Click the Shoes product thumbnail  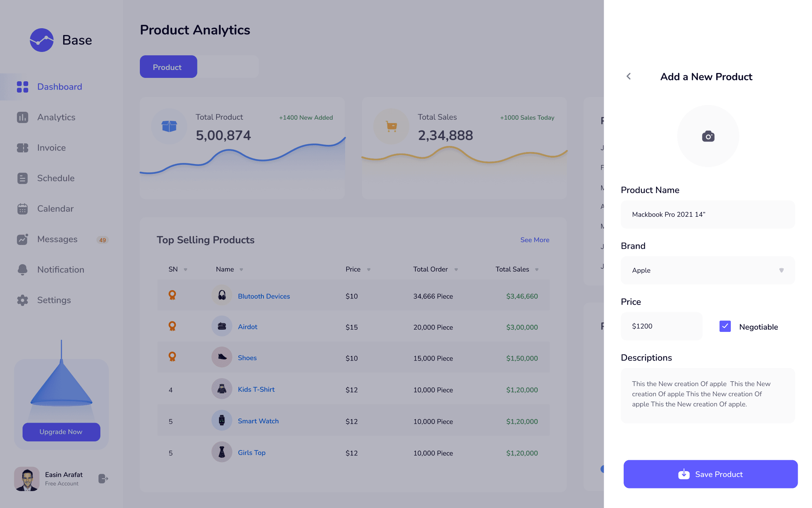[222, 357]
